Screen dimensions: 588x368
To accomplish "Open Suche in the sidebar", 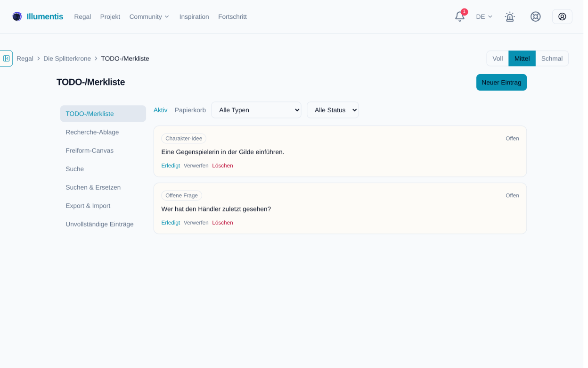I will tap(103, 169).
